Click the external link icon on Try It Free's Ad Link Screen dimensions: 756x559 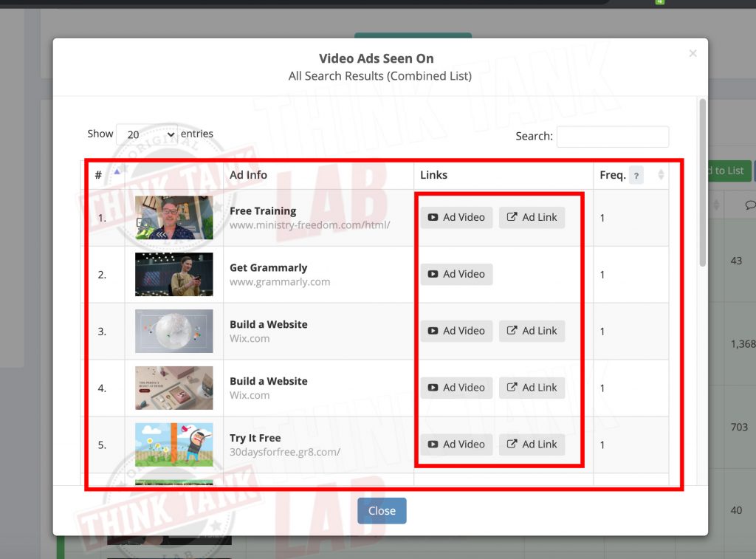point(512,445)
